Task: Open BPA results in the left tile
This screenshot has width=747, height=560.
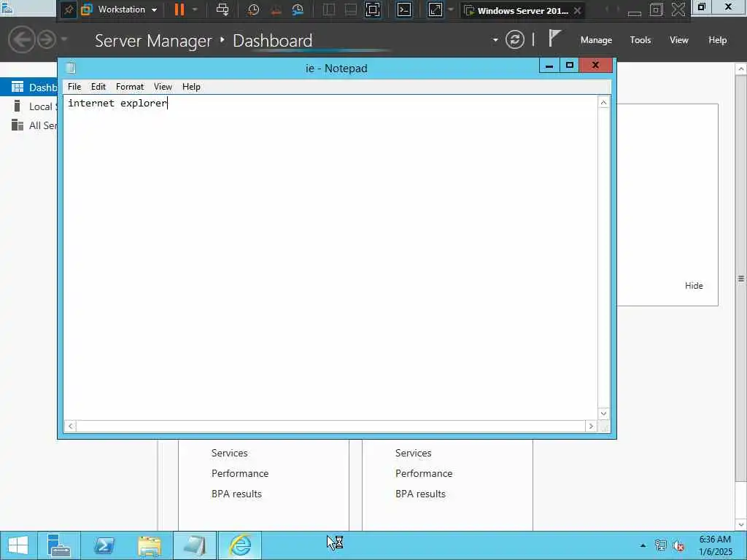Action: coord(236,494)
